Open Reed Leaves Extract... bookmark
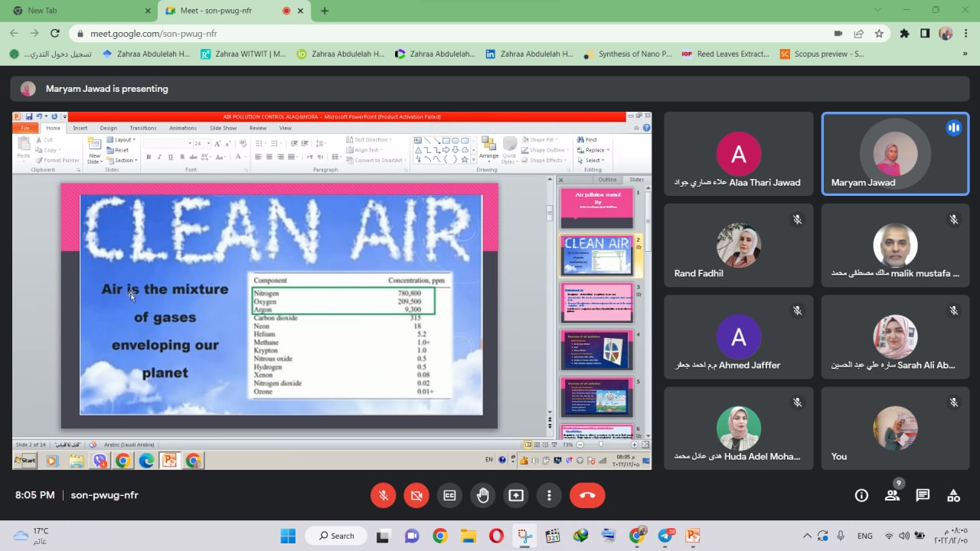980x551 pixels. point(725,54)
